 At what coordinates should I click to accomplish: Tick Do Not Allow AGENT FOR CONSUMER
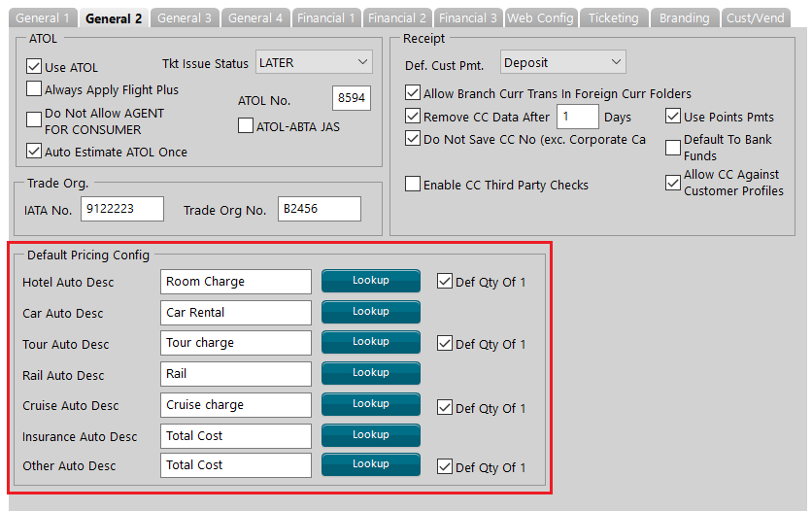(34, 119)
